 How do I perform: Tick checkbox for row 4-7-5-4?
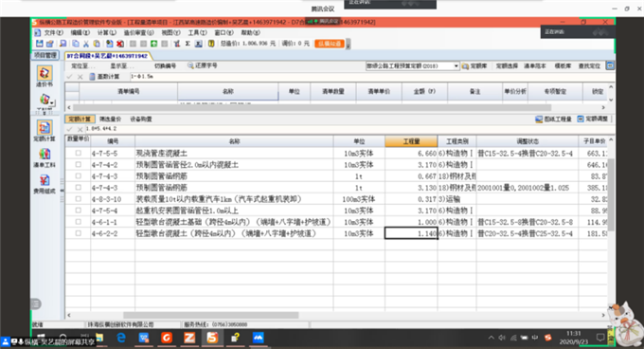pyautogui.click(x=78, y=211)
